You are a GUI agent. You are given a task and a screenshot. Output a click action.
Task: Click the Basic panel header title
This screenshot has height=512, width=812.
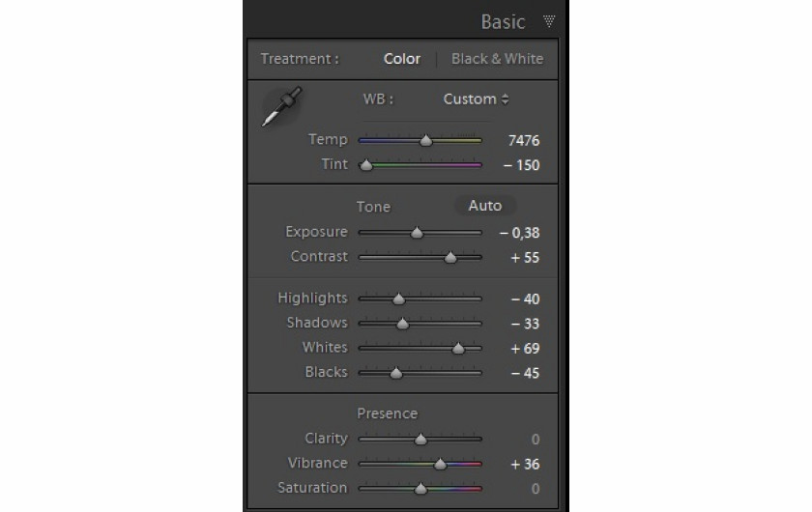pos(503,21)
